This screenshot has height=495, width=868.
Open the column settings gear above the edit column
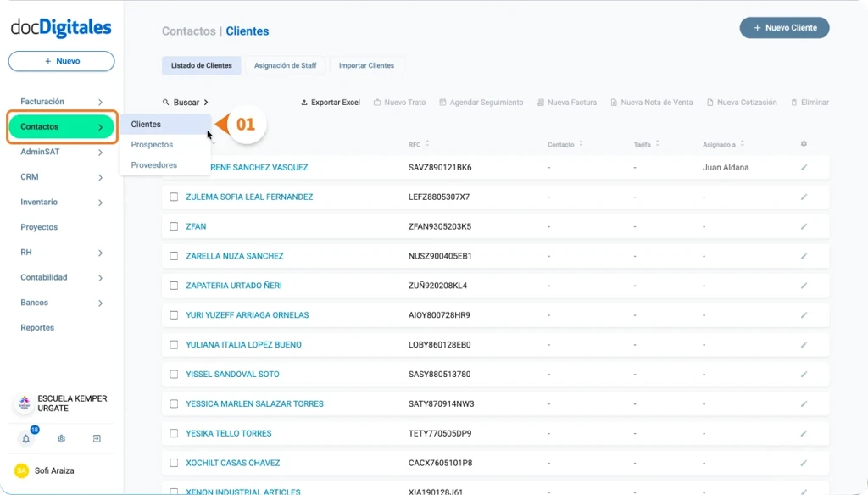click(x=803, y=144)
